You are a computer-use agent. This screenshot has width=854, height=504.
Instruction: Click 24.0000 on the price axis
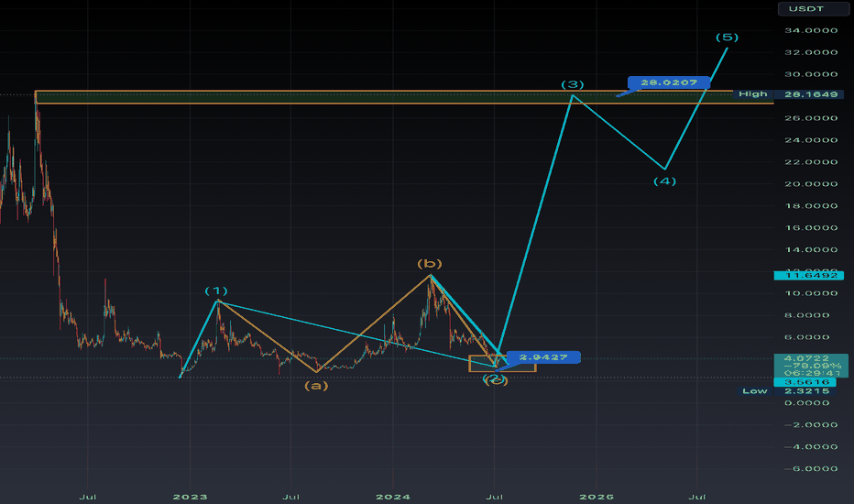[x=811, y=140]
